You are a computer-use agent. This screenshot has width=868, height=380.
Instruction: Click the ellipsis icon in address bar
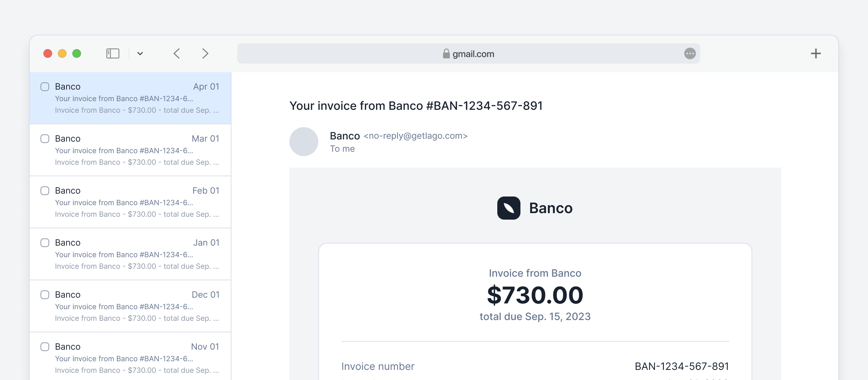coord(690,53)
